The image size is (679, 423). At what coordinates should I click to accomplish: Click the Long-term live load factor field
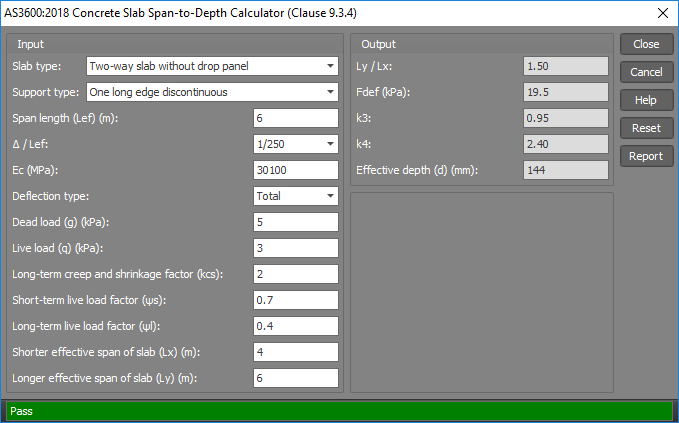(x=296, y=326)
